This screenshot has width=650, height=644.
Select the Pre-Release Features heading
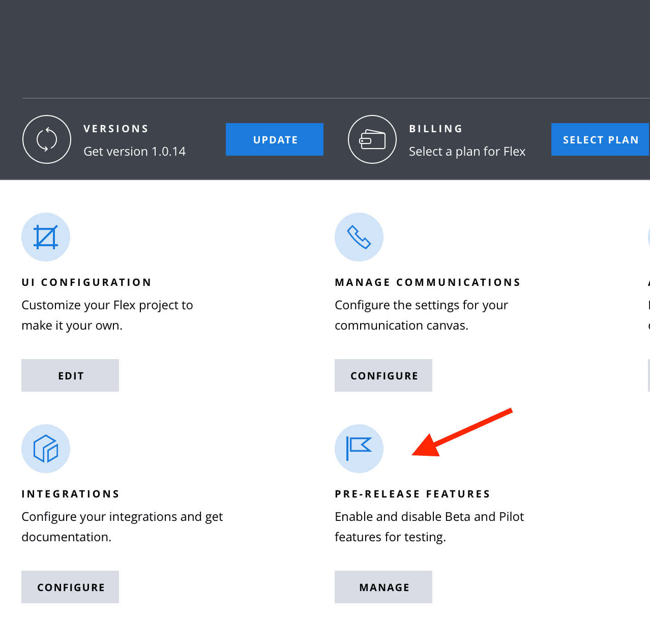point(412,494)
